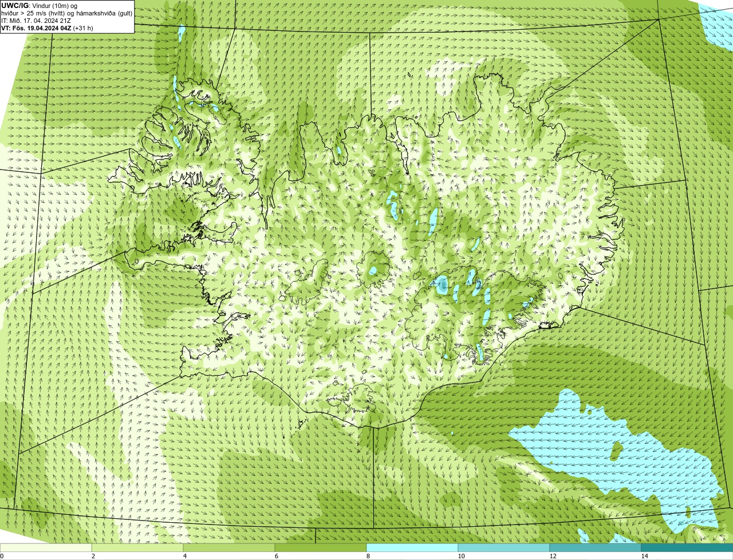733x560 pixels.
Task: Click the legend label '10'
Action: click(x=461, y=556)
